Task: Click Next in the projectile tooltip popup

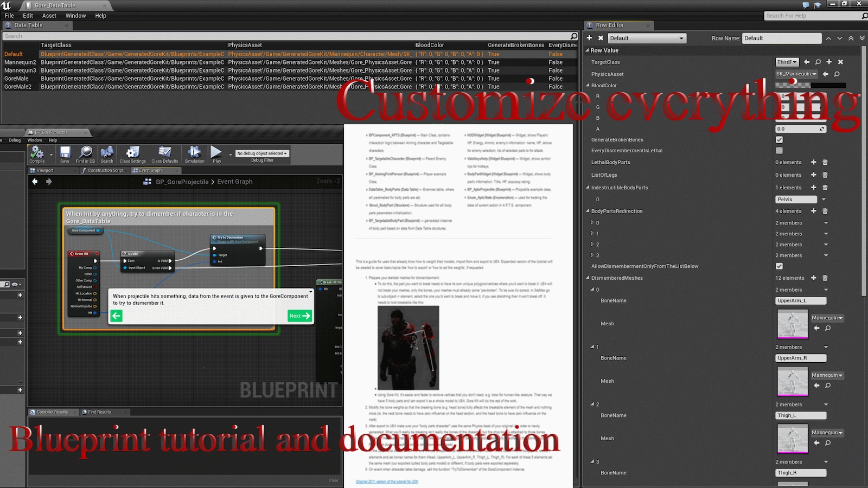Action: click(x=299, y=316)
